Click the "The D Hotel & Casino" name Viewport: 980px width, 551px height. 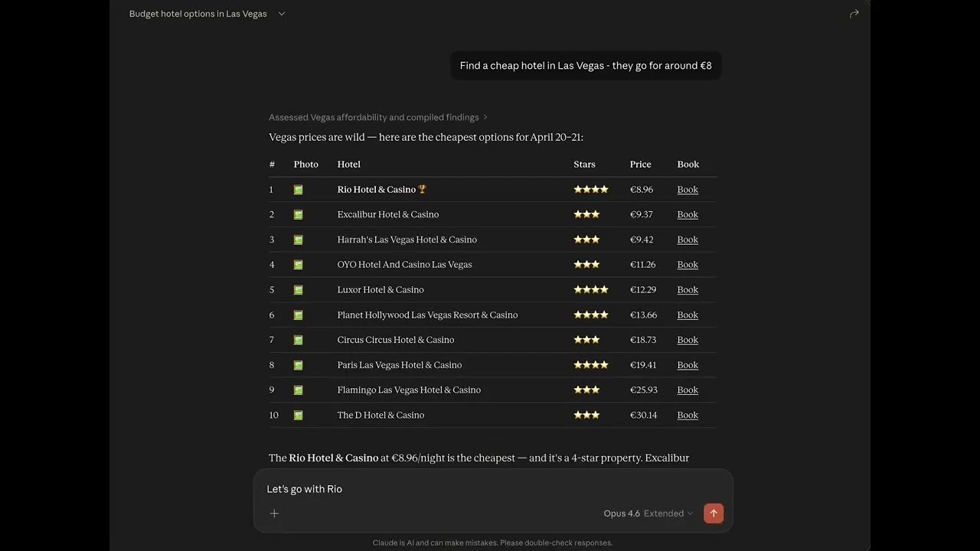[381, 415]
